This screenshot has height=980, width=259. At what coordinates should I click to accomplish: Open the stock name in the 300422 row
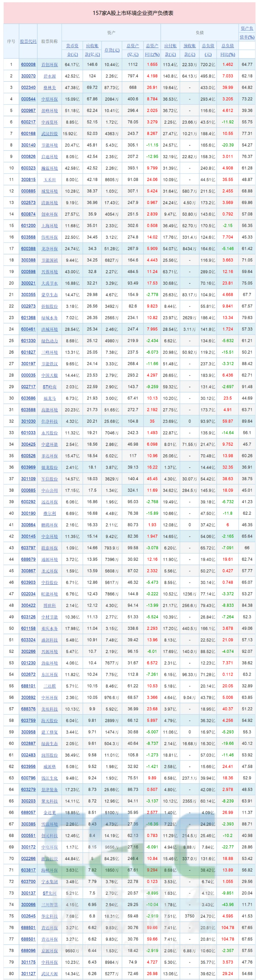click(x=49, y=605)
